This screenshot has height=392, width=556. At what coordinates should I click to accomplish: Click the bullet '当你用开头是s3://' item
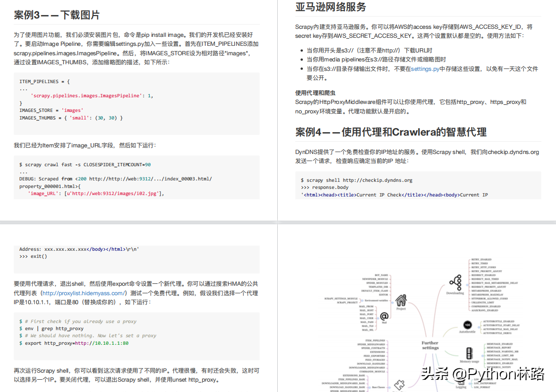click(x=369, y=51)
